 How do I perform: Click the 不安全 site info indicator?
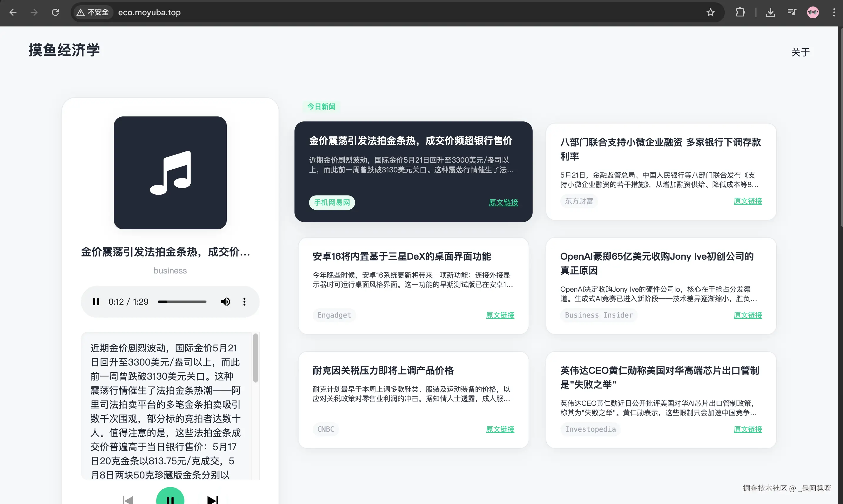[x=93, y=13]
